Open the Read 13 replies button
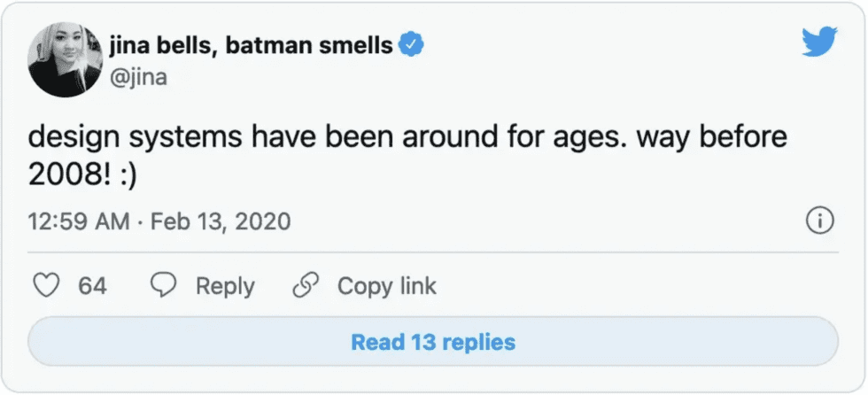This screenshot has width=868, height=395. (433, 342)
